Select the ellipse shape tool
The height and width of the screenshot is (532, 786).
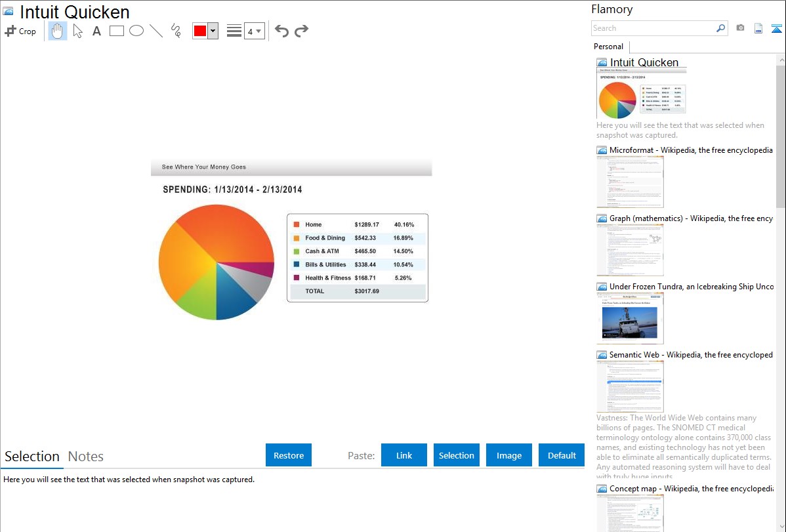tap(136, 31)
